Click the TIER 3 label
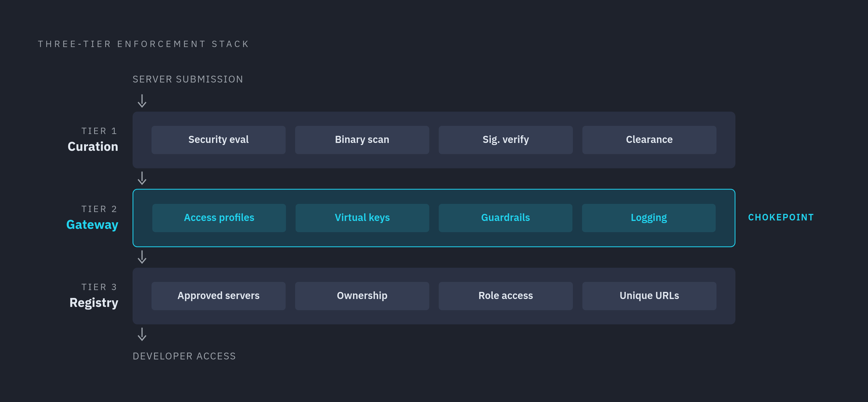This screenshot has width=868, height=402. [99, 287]
